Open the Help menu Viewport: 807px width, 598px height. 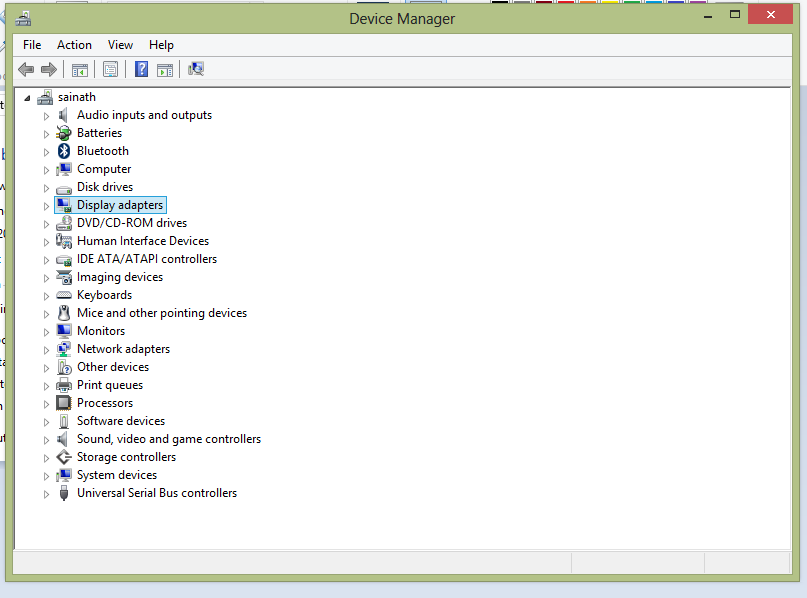(161, 45)
